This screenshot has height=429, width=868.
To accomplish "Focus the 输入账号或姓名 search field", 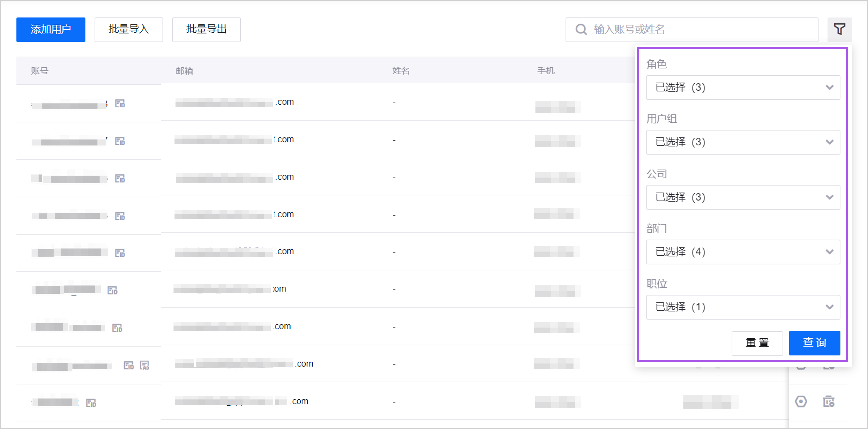I will [701, 30].
